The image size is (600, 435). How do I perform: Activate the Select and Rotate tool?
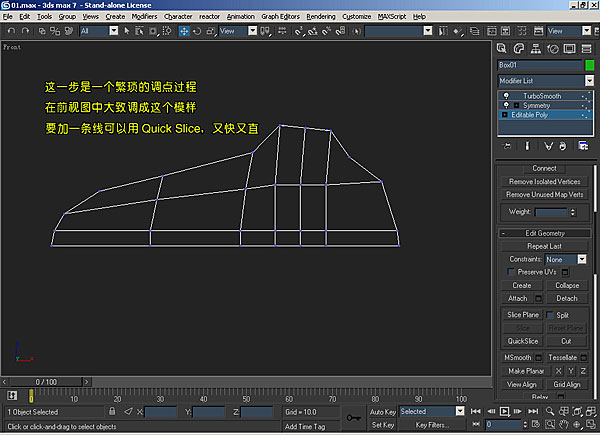(x=197, y=31)
